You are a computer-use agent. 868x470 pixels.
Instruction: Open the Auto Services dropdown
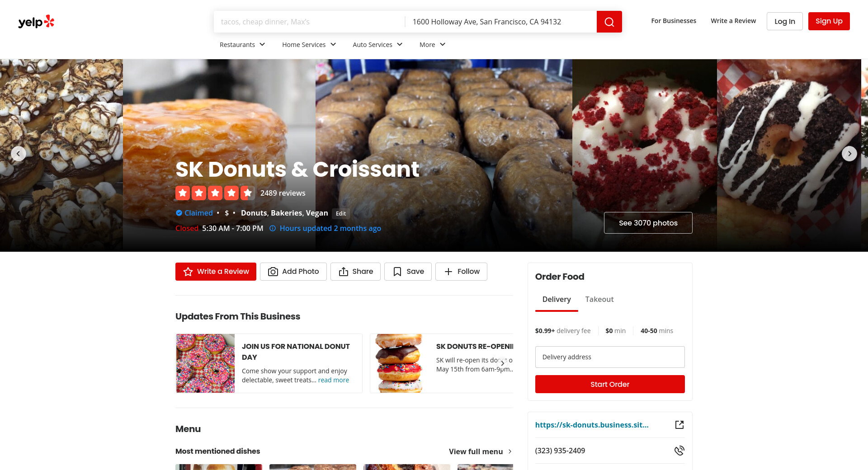tap(378, 44)
